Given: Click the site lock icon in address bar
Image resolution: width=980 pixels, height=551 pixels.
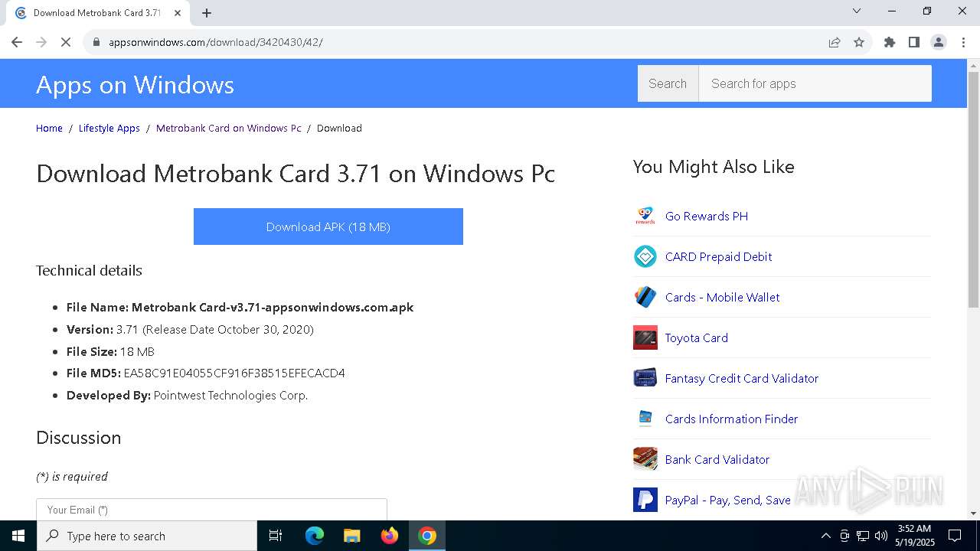Looking at the screenshot, I should (96, 42).
